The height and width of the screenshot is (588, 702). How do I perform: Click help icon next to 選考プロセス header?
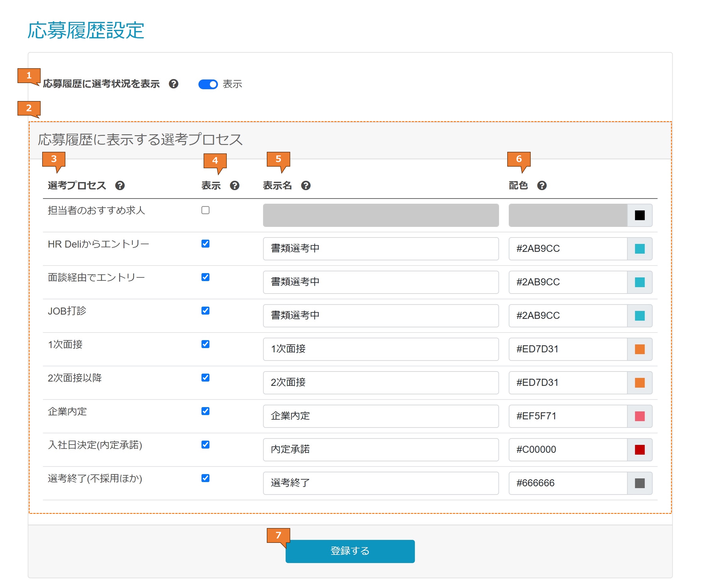pyautogui.click(x=120, y=185)
